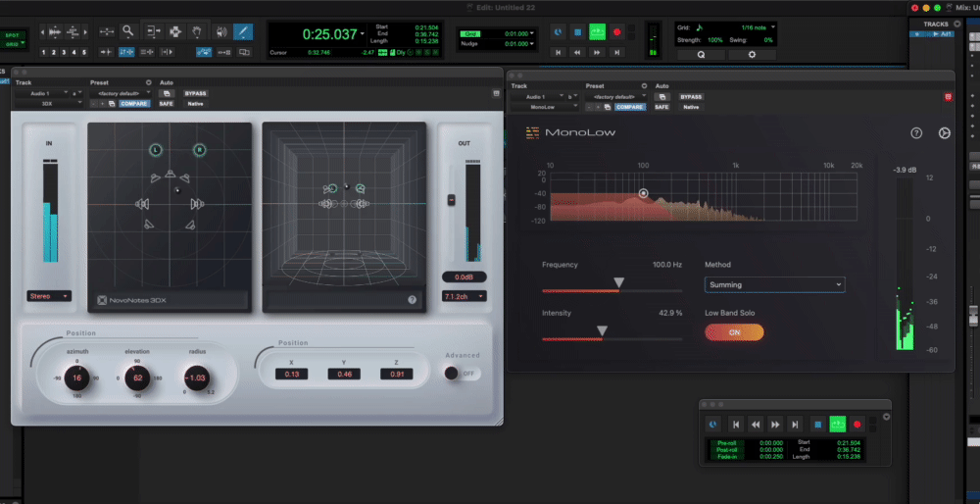Open Grid value dropdown in the counter area

[532, 33]
